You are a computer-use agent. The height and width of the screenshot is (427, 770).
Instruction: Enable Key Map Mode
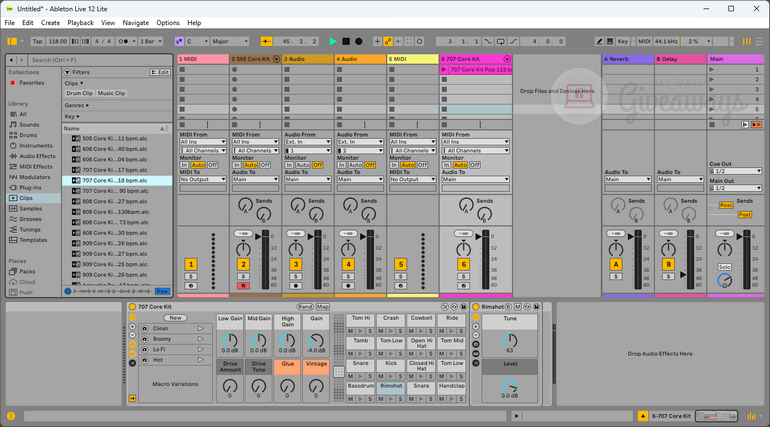click(x=622, y=41)
